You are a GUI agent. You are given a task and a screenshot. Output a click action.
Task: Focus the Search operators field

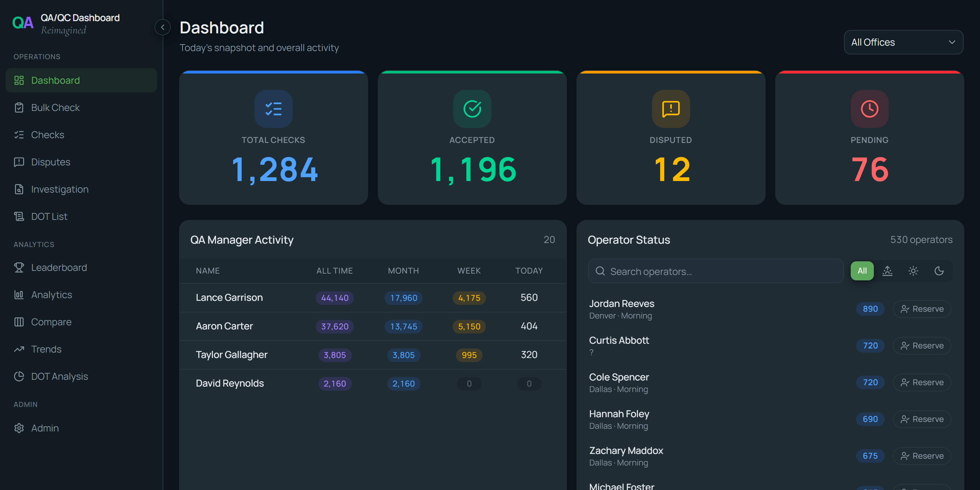click(x=716, y=271)
